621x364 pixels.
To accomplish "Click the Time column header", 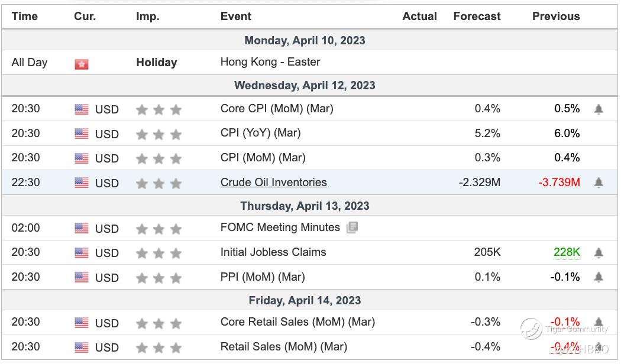I will [25, 17].
